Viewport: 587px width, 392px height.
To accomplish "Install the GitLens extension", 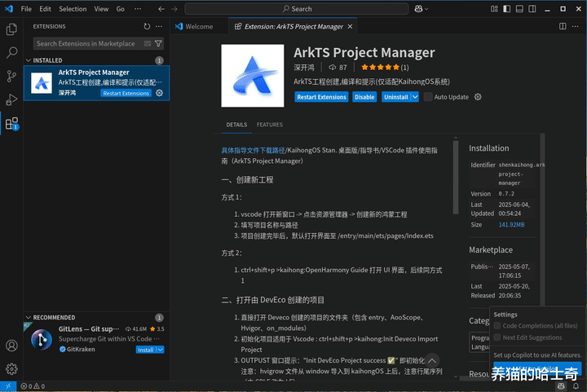I will click(146, 350).
